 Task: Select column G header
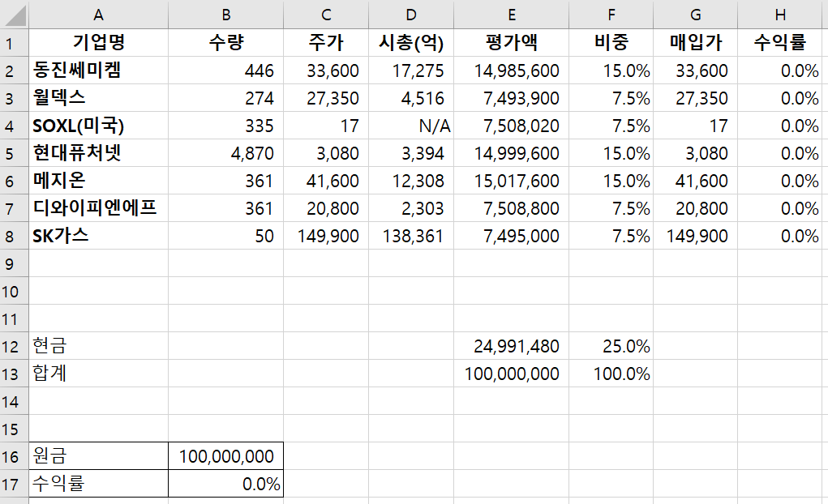696,15
